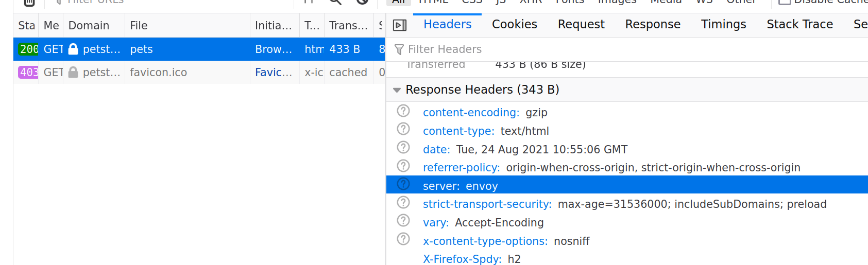Open help for strict-transport-security header
Screen dimensions: 868x265
coord(403,202)
